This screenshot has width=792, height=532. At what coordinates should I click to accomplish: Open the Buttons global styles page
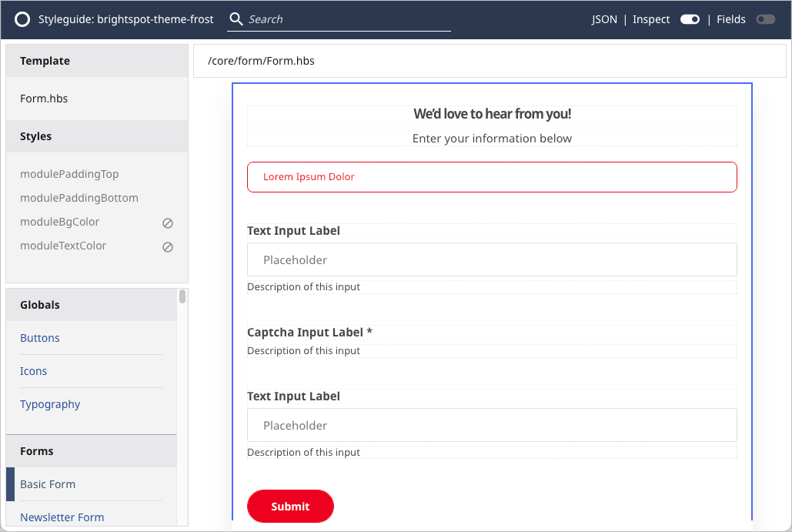click(x=39, y=338)
